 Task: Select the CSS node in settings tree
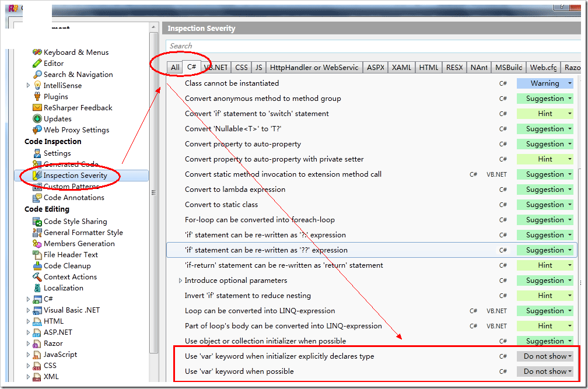[50, 366]
